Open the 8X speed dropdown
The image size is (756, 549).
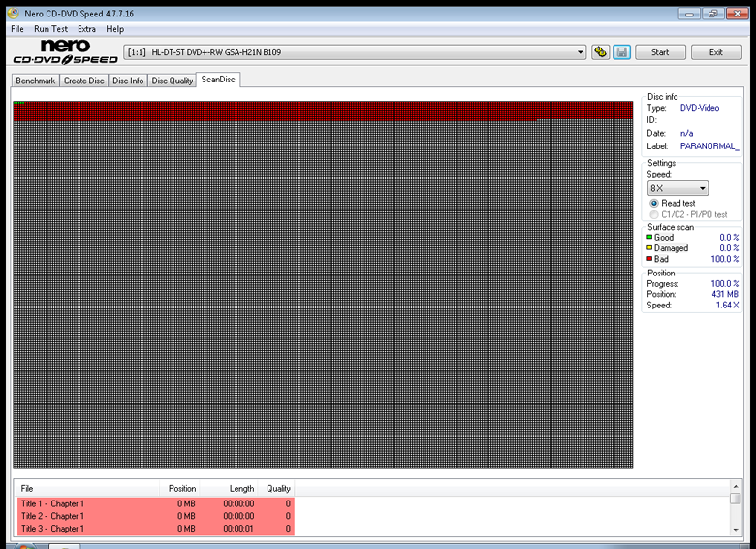(x=702, y=188)
